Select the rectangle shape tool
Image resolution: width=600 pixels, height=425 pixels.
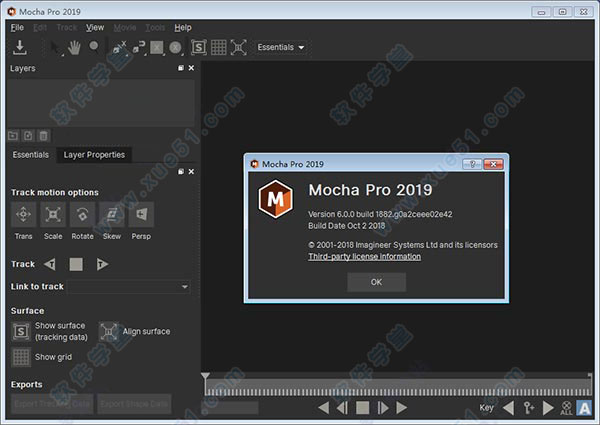(x=157, y=48)
